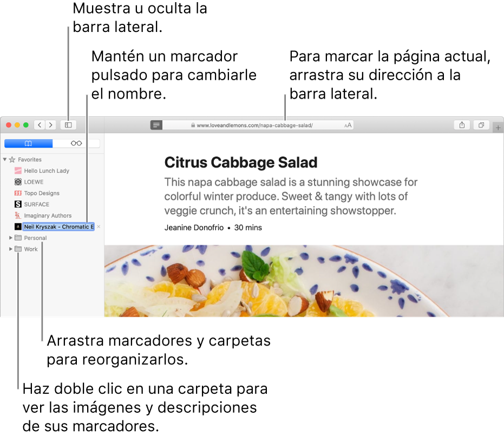Click the Hello Lunch Lady favicon
Screen dimensions: 504x436
18,170
